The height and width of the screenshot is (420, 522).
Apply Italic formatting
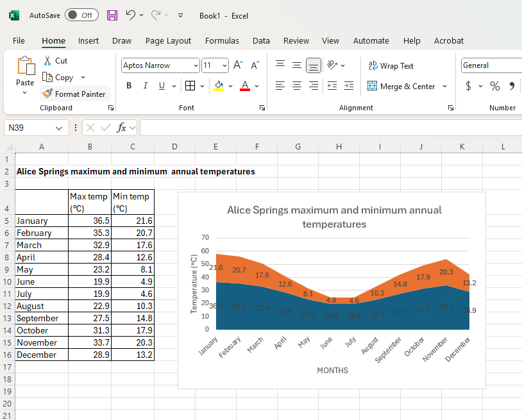pyautogui.click(x=146, y=86)
